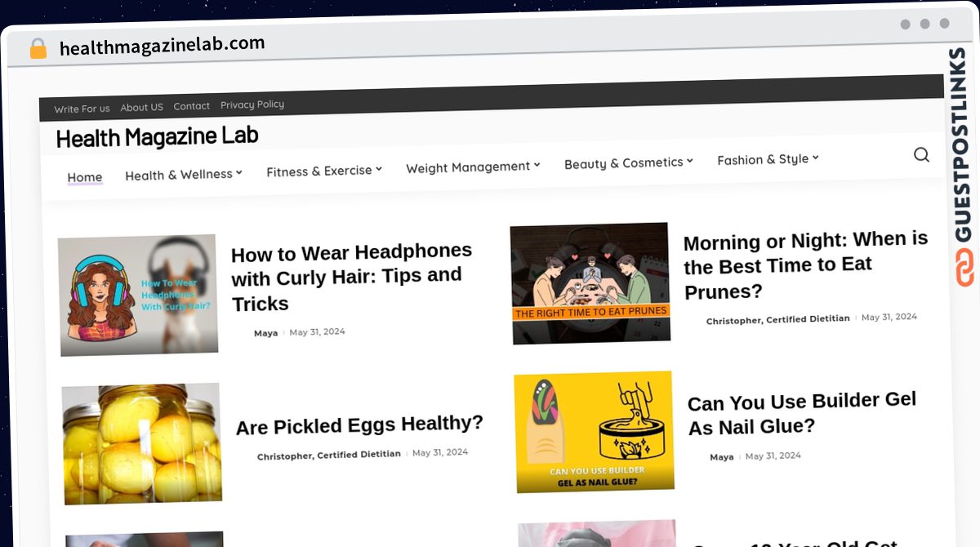The height and width of the screenshot is (547, 980).
Task: Open the pickled eggs jar thumbnail
Action: (142, 443)
